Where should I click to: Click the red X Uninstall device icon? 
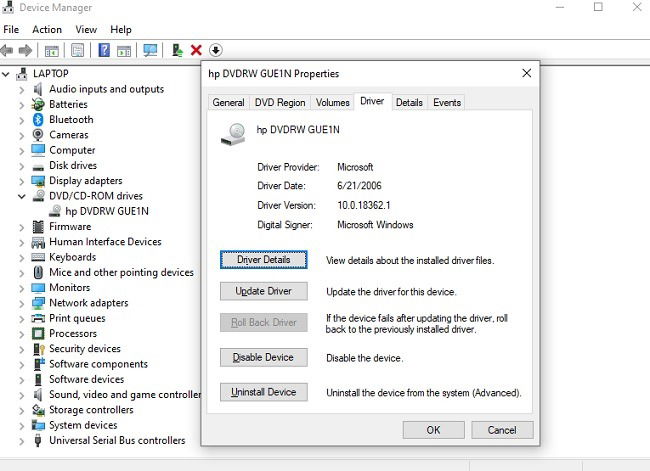point(196,50)
